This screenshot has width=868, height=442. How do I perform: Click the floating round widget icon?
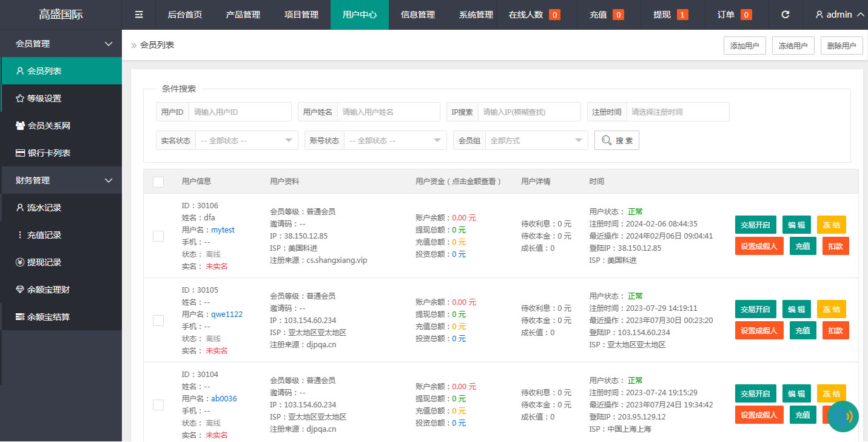click(843, 416)
